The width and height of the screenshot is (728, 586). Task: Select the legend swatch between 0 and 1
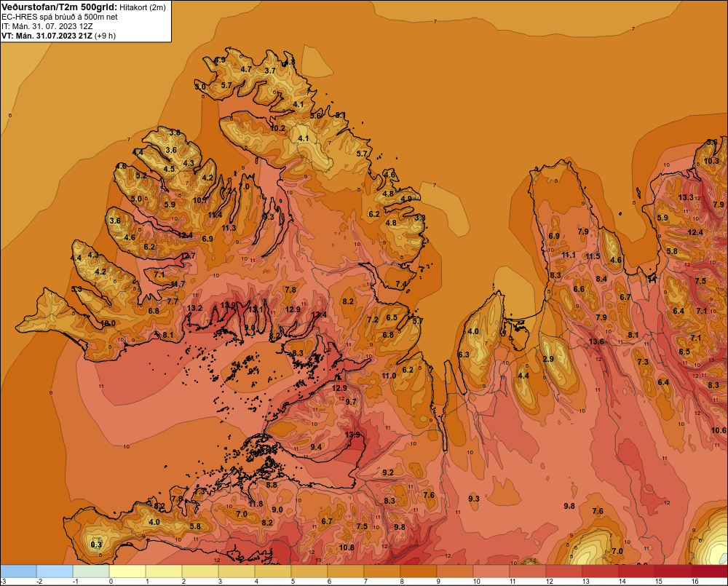pos(127,571)
